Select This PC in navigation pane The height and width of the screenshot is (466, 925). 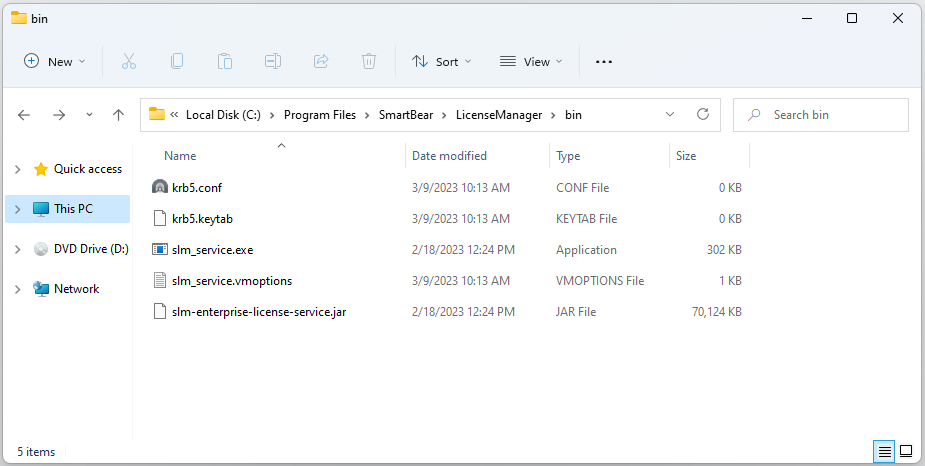(73, 209)
